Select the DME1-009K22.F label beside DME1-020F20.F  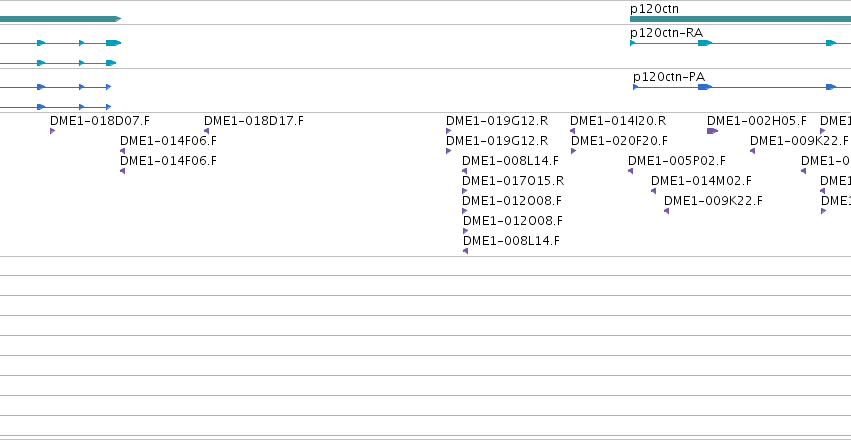(x=799, y=141)
